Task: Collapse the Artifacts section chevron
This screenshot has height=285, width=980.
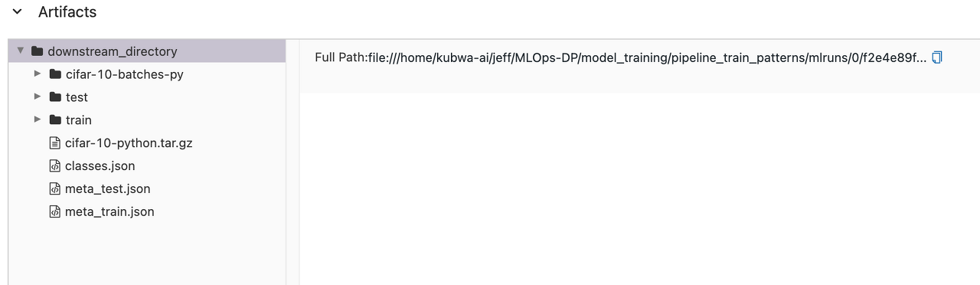Action: [x=17, y=12]
